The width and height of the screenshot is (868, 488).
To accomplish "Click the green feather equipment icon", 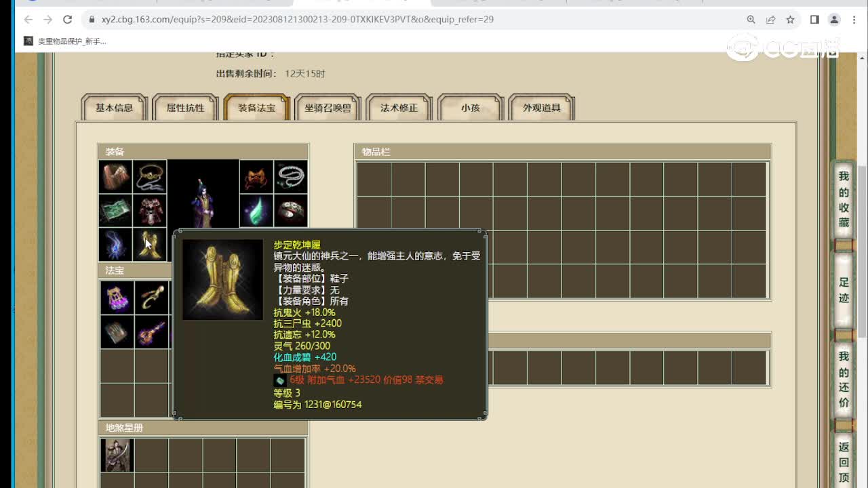I will 256,211.
